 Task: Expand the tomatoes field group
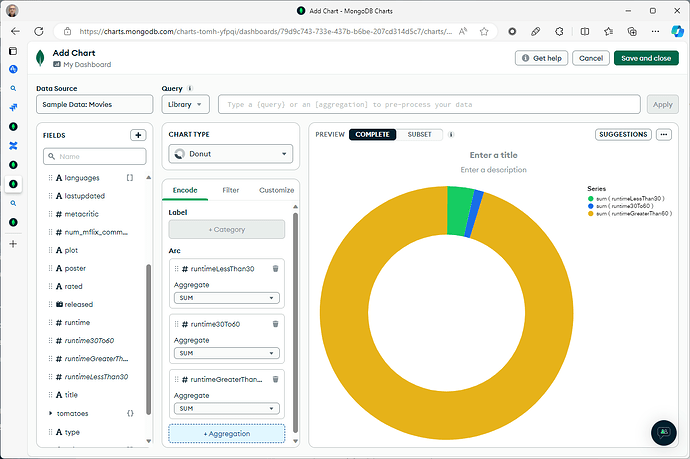pos(50,413)
